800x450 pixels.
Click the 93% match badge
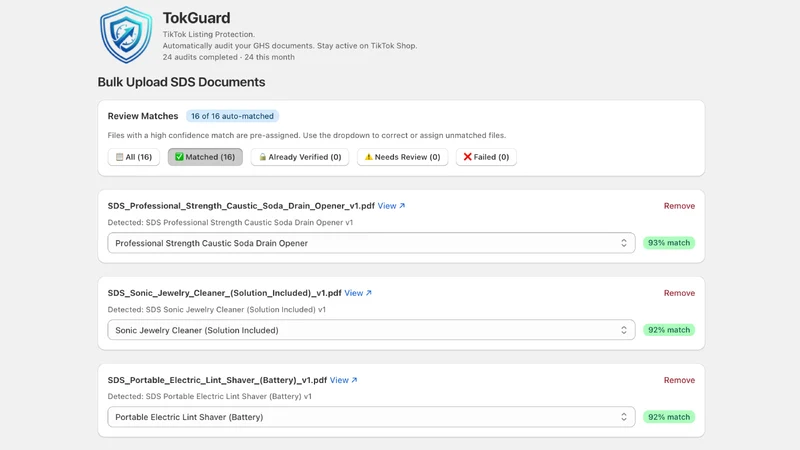pyautogui.click(x=669, y=243)
